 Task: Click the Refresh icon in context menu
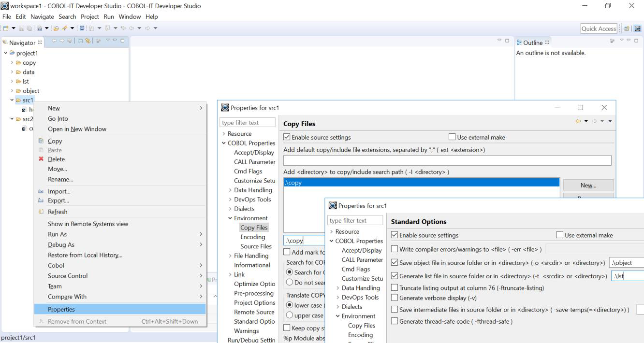(41, 212)
